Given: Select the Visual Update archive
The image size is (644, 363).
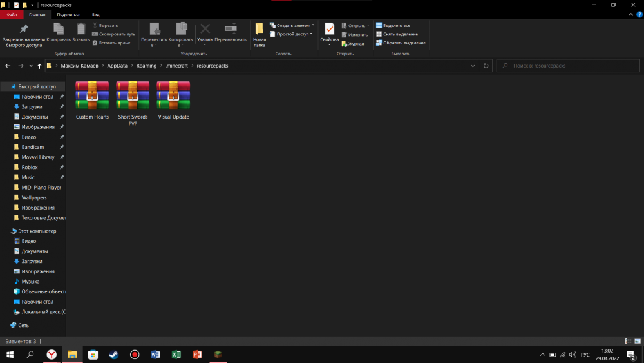Looking at the screenshot, I should pyautogui.click(x=173, y=101).
